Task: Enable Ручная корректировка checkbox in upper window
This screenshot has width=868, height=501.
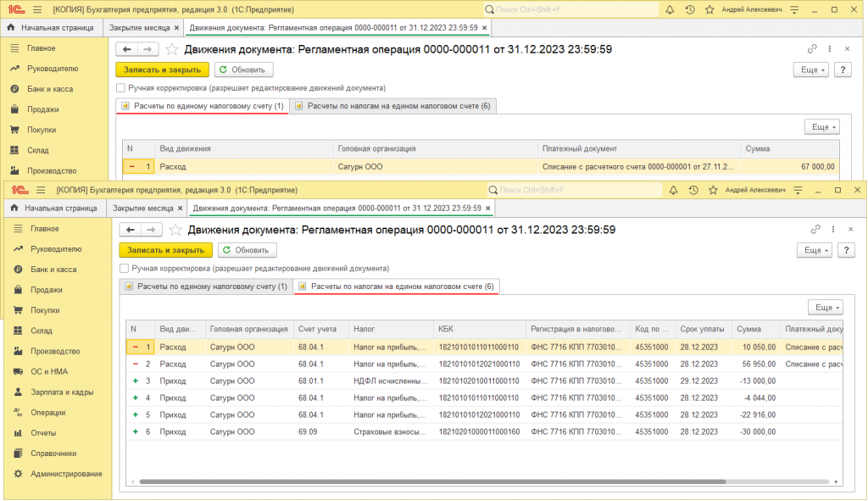Action: pos(120,88)
